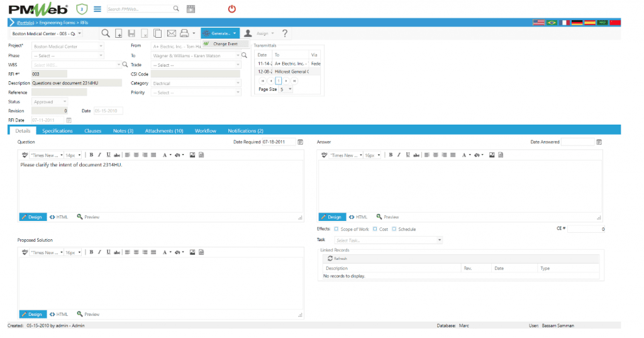This screenshot has width=644, height=338.
Task: Open the Category Electrical dropdown
Action: [x=238, y=83]
